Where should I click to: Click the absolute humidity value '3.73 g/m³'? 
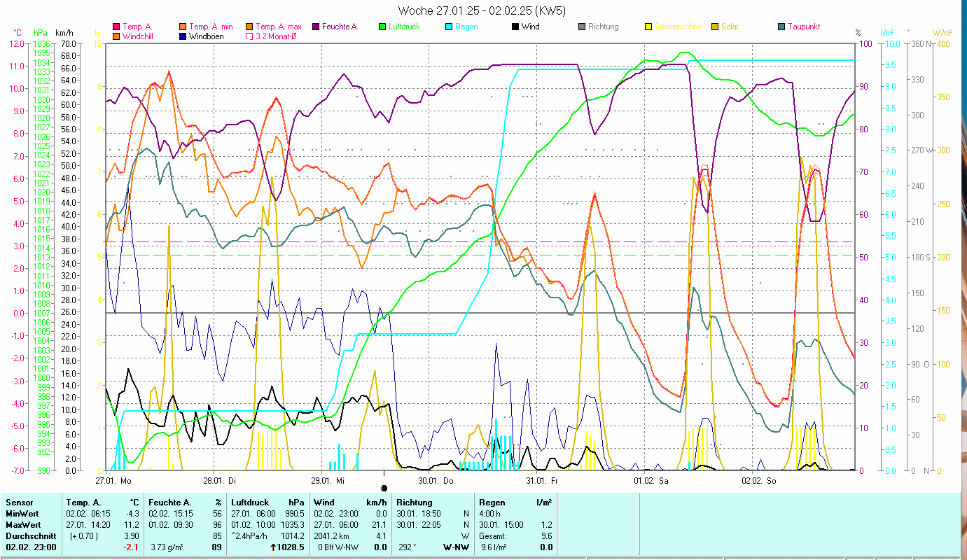click(167, 547)
